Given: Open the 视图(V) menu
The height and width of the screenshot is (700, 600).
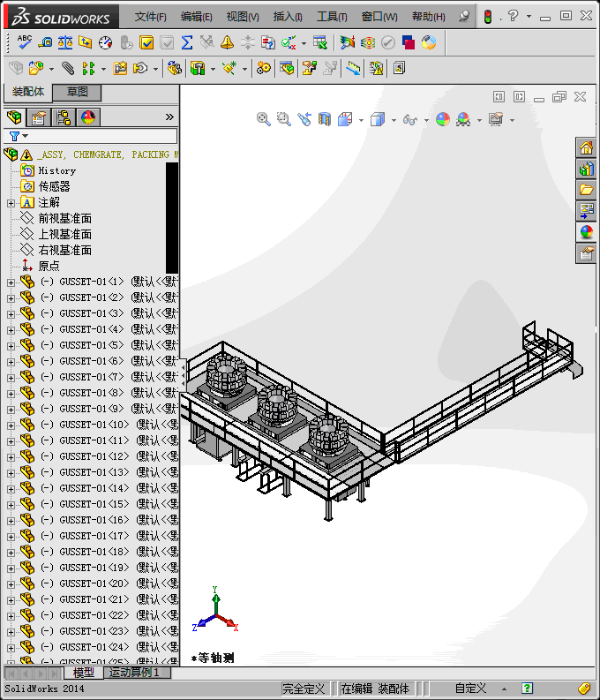Looking at the screenshot, I should [243, 17].
